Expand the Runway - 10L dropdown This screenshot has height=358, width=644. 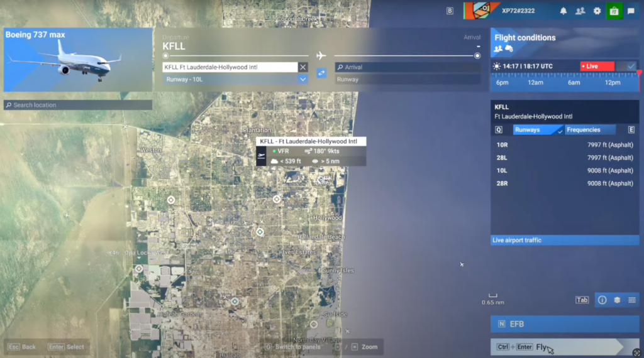click(303, 80)
